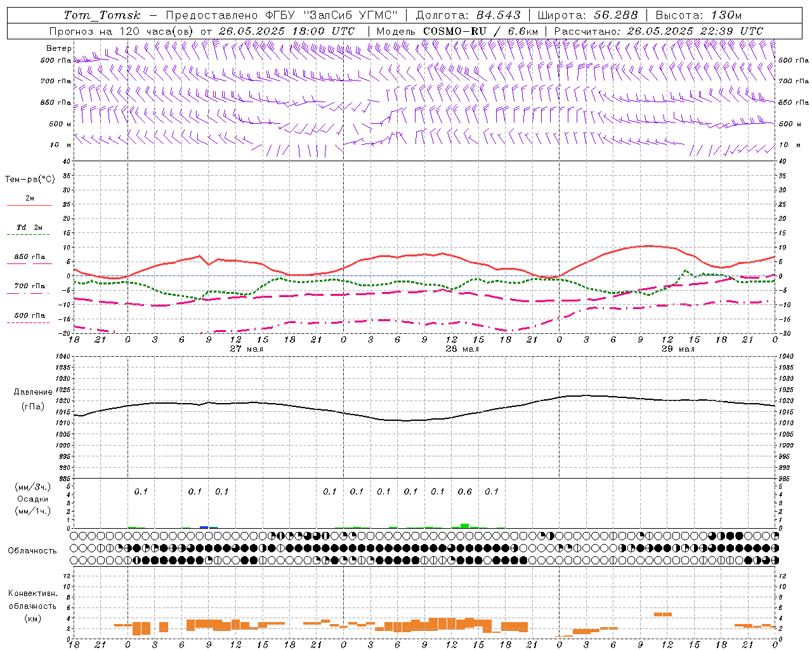Click the 28 мая date label
The width and height of the screenshot is (812, 650).
462,349
